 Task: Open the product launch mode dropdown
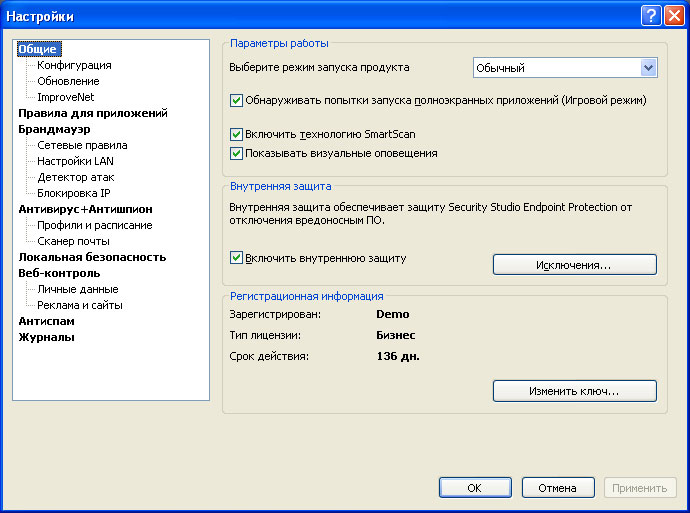pos(648,68)
